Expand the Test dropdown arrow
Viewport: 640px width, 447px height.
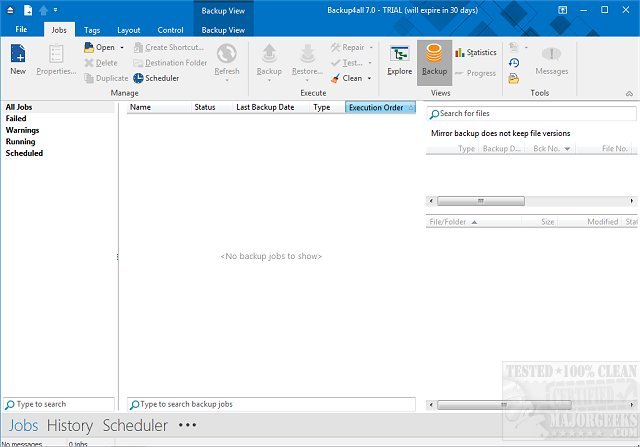[x=370, y=63]
